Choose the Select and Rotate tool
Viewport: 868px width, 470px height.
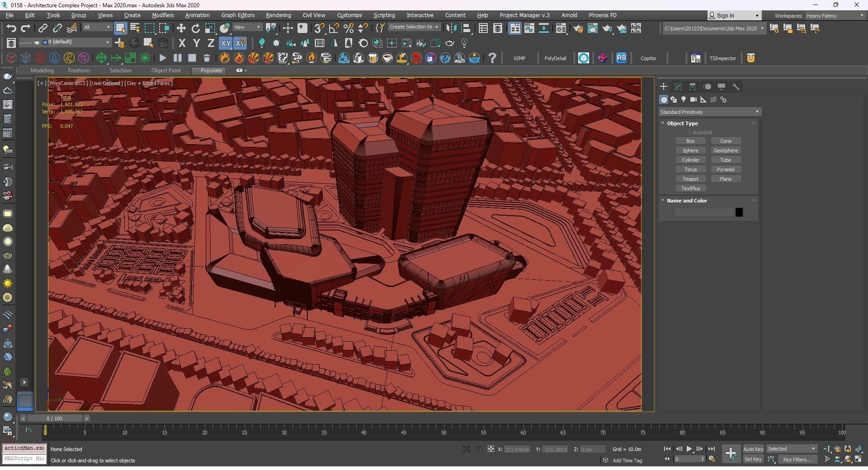click(x=195, y=28)
